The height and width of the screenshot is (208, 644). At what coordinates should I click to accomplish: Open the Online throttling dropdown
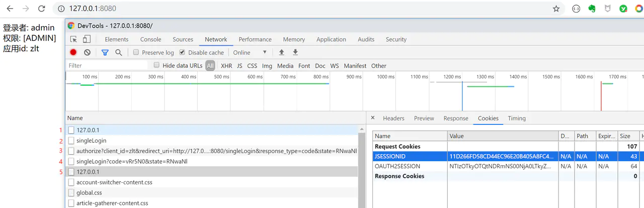pos(250,52)
